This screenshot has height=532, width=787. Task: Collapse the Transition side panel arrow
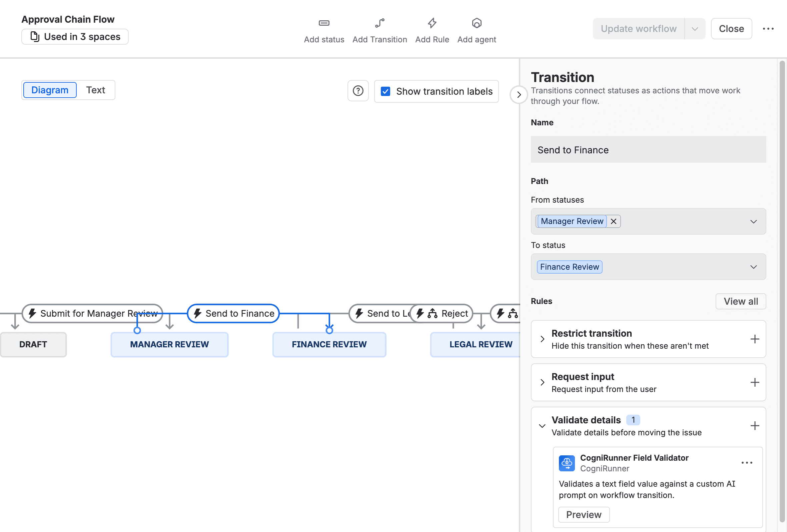click(519, 94)
